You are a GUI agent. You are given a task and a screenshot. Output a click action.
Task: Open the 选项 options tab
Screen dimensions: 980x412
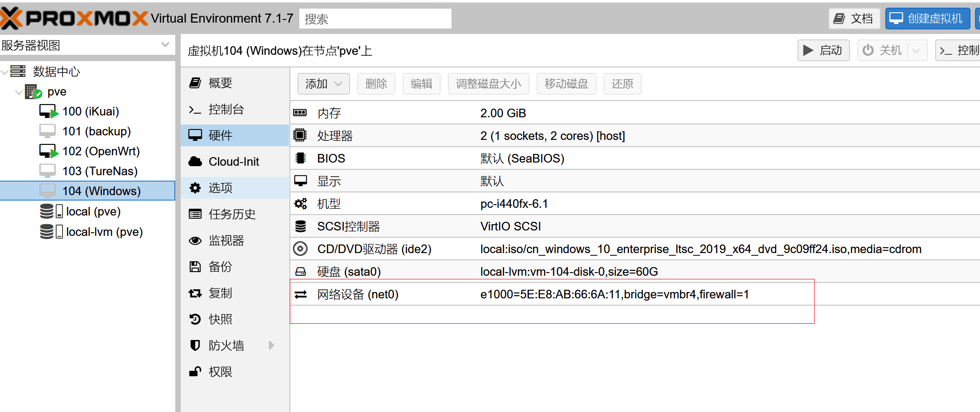click(x=235, y=188)
